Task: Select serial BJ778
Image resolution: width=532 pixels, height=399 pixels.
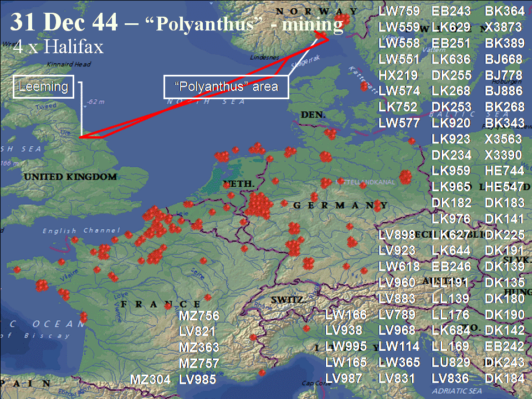Action: [x=504, y=75]
